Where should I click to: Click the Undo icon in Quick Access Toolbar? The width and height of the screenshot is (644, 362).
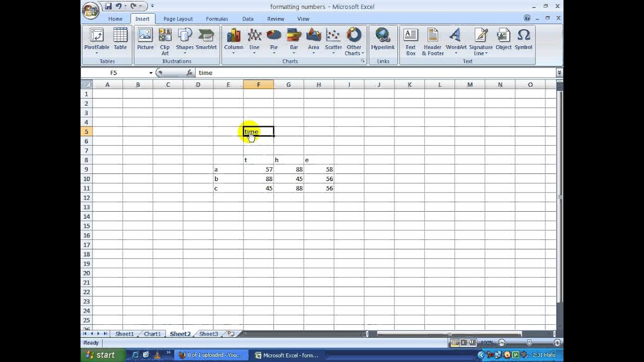[119, 7]
